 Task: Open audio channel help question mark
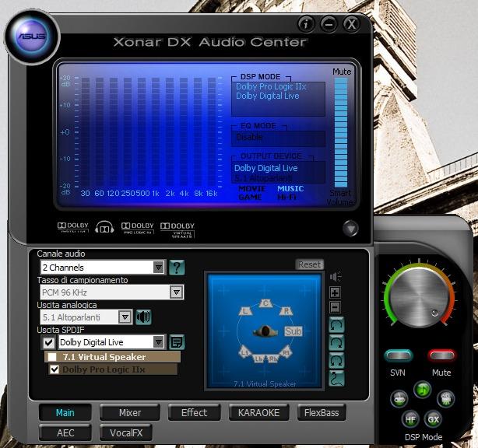coord(177,268)
